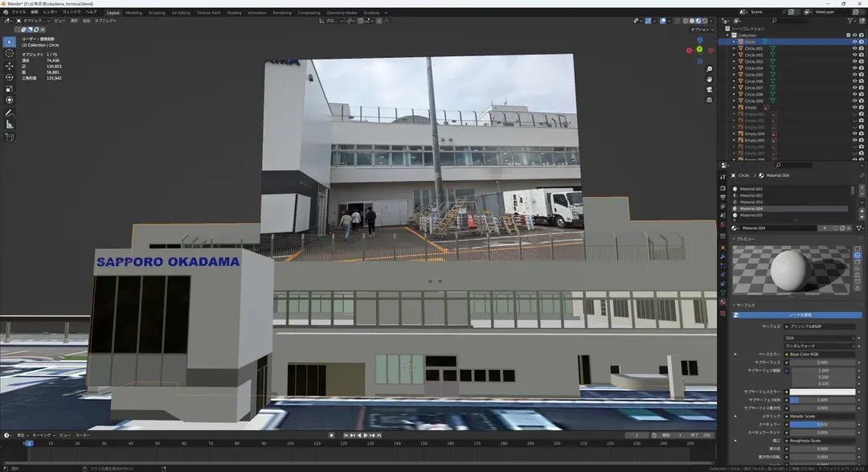This screenshot has width=868, height=472.
Task: Toggle proportional editing icon in header
Action: coord(379,20)
